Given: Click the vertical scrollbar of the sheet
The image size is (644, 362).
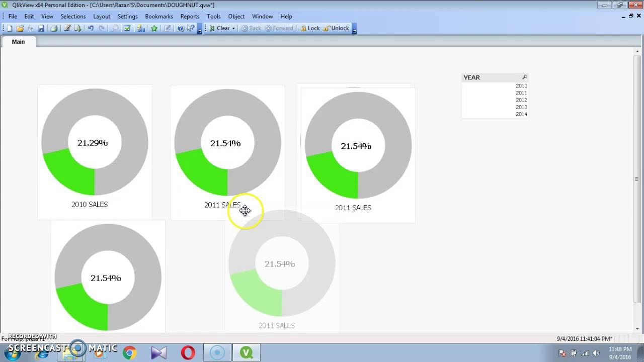Looking at the screenshot, I should [637, 178].
